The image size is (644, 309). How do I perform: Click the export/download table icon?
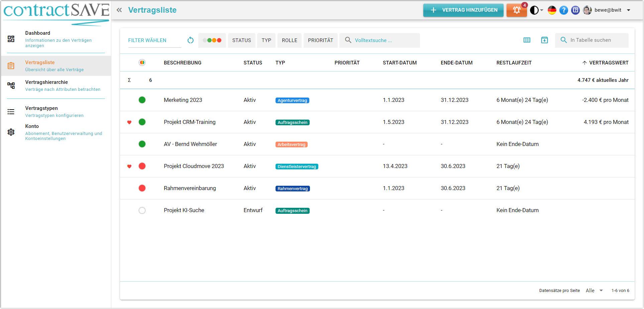coord(544,40)
